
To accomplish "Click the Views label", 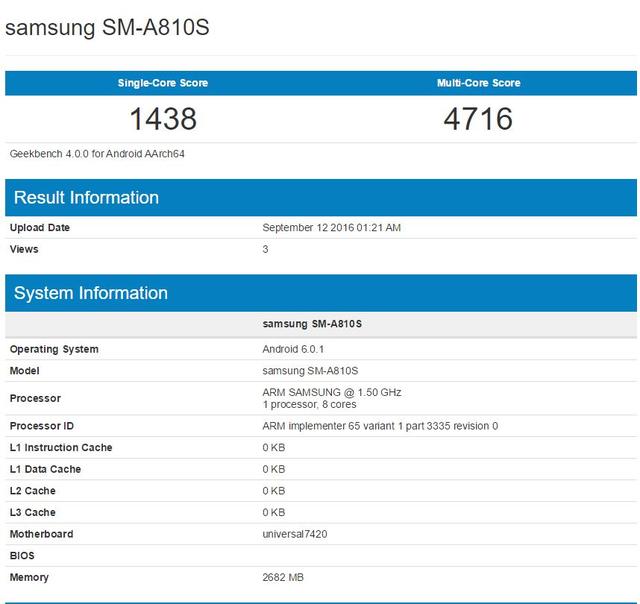I will tap(24, 249).
